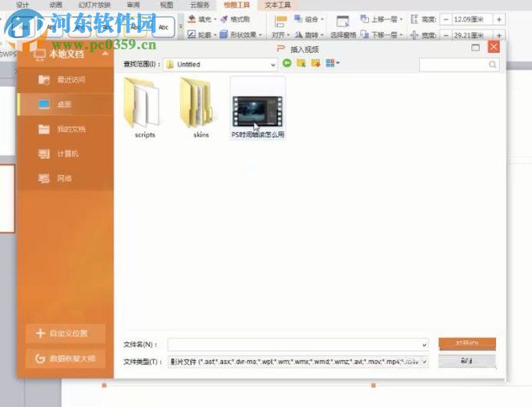Click the width value field 29.21厘米

coord(472,35)
